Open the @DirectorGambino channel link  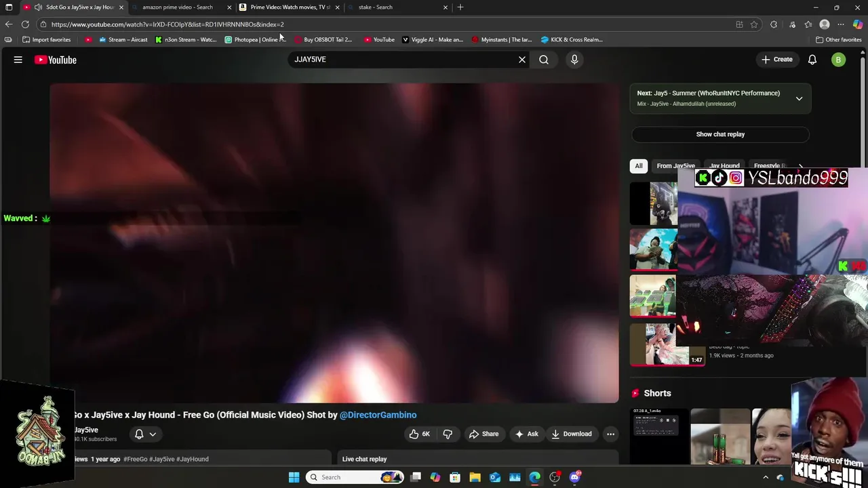tap(378, 415)
